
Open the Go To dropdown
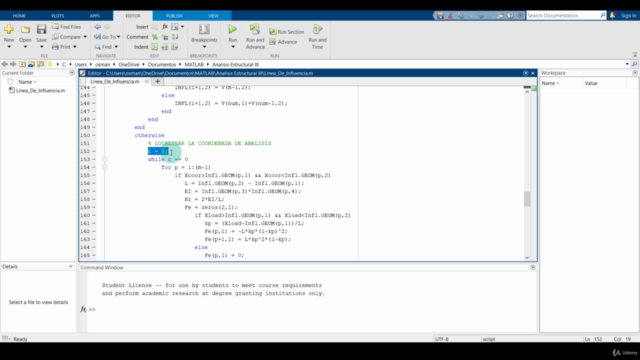(x=107, y=37)
